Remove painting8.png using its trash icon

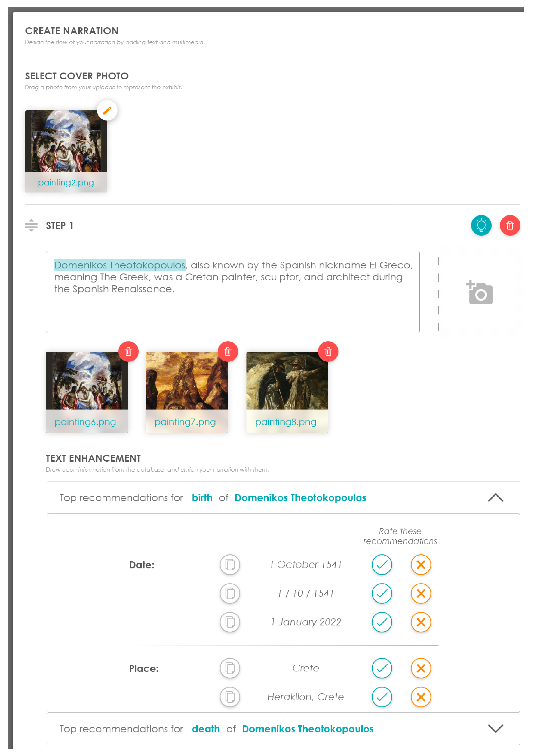tap(328, 352)
